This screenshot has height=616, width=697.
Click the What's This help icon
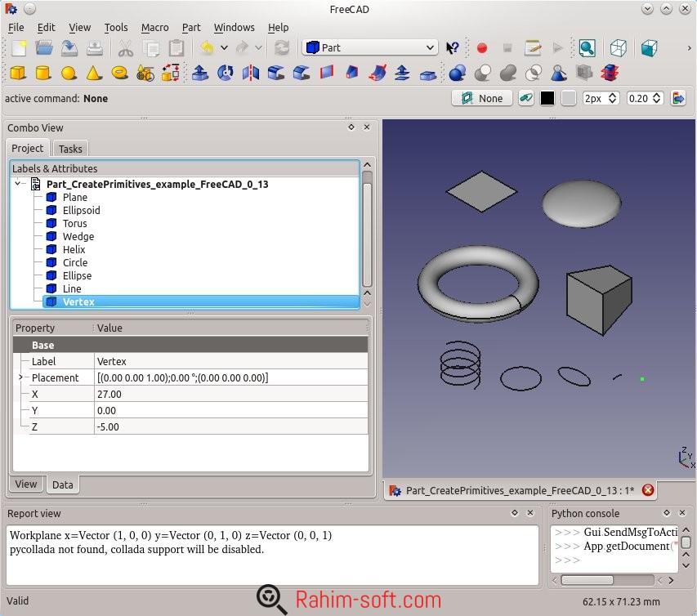point(453,48)
